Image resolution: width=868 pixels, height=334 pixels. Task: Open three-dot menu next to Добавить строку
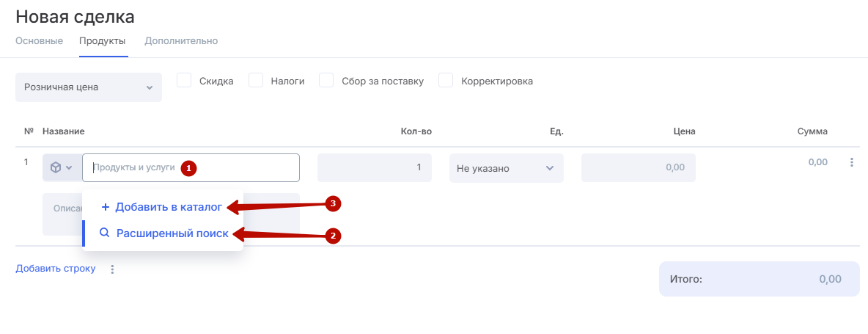(x=112, y=269)
